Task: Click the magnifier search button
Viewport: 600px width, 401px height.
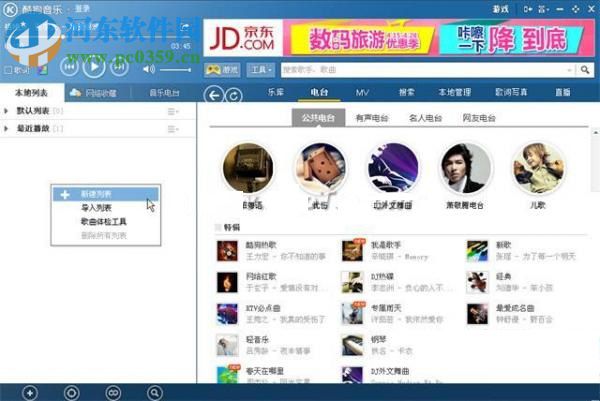Action: [585, 70]
